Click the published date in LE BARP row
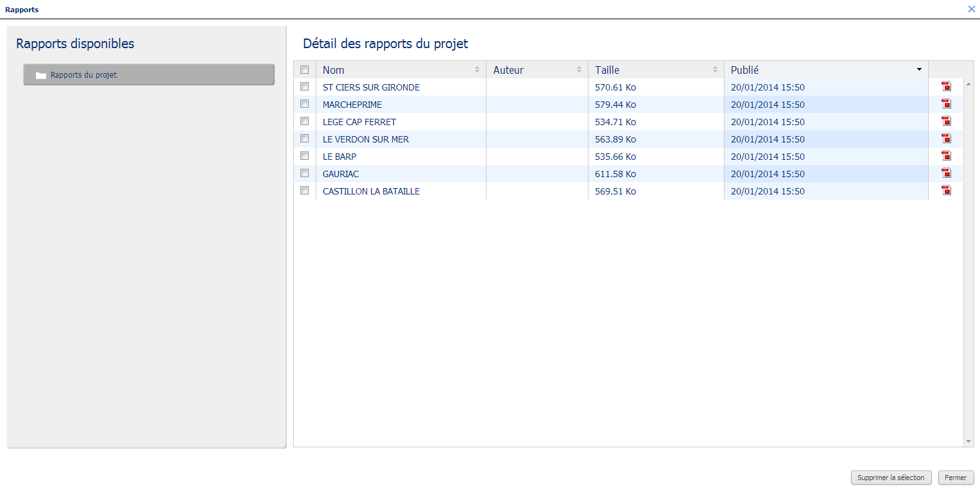The height and width of the screenshot is (491, 980). 768,157
